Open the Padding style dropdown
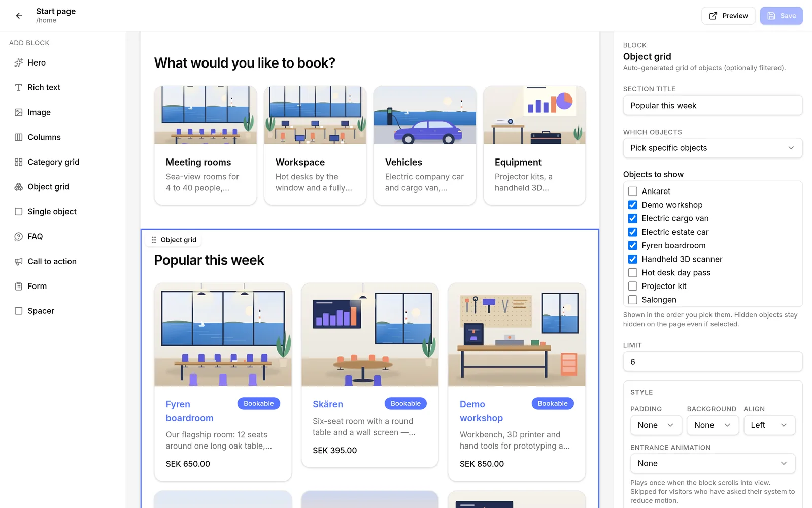The height and width of the screenshot is (508, 812). point(656,425)
